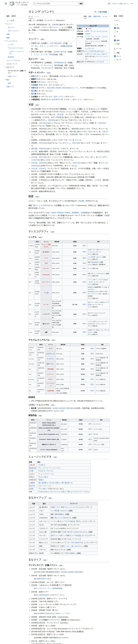The image size is (138, 644).
Task: Open J-POP genre link in infobox
Action: pyautogui.click(x=87, y=31)
